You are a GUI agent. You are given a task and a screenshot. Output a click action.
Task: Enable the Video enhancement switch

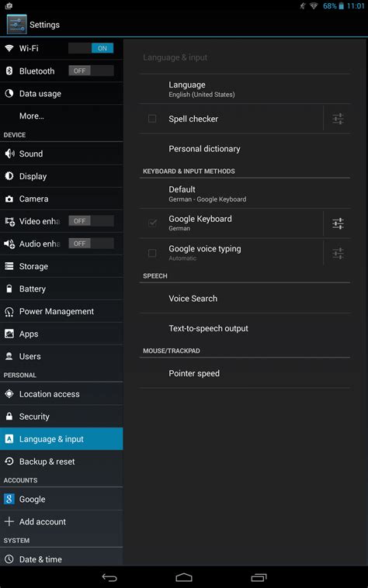click(x=91, y=221)
